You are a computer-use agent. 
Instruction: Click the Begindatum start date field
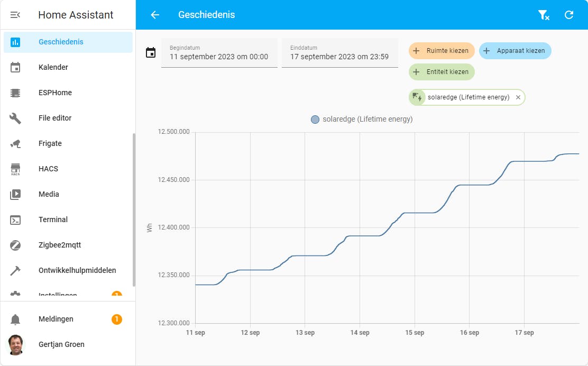219,53
